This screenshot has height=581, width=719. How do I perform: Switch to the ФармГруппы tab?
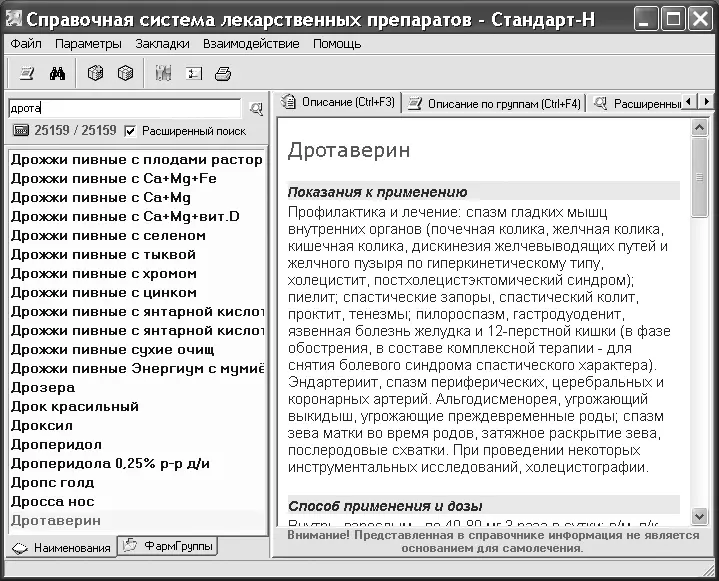pyautogui.click(x=167, y=546)
